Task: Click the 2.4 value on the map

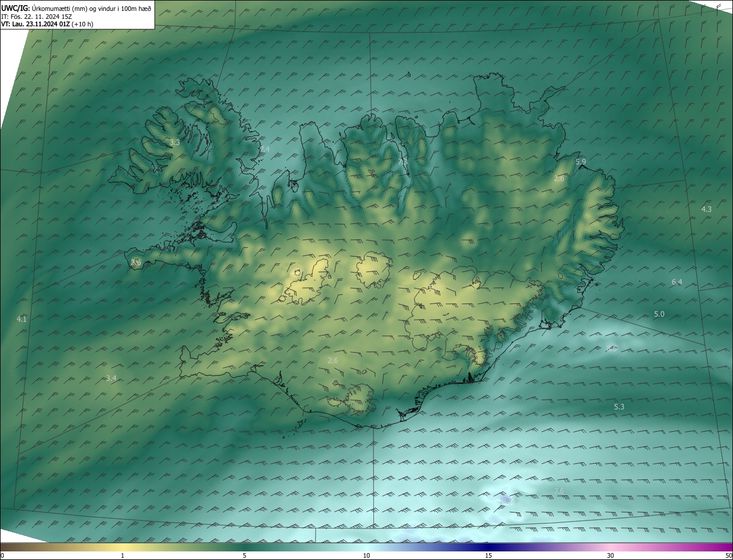Action: tap(264, 149)
